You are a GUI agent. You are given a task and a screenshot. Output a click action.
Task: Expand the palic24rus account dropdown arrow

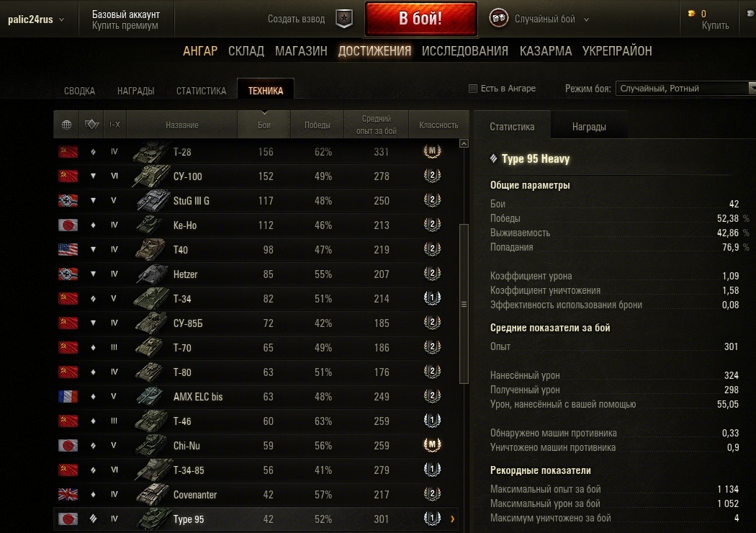pyautogui.click(x=62, y=19)
